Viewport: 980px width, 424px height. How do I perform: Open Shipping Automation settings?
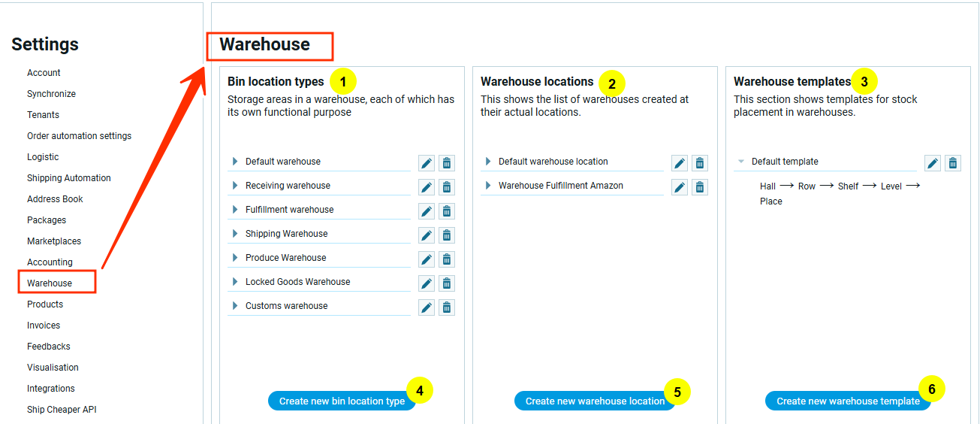tap(69, 178)
